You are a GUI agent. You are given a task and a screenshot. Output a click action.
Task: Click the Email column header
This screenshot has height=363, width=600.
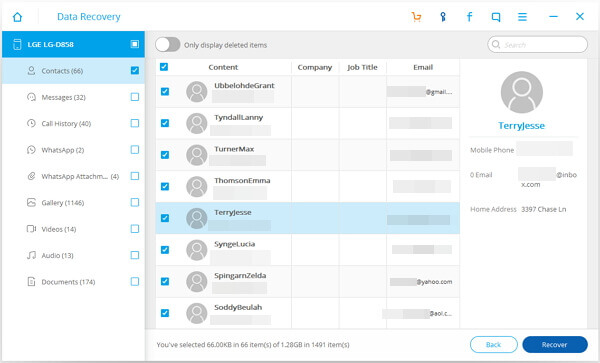point(423,67)
